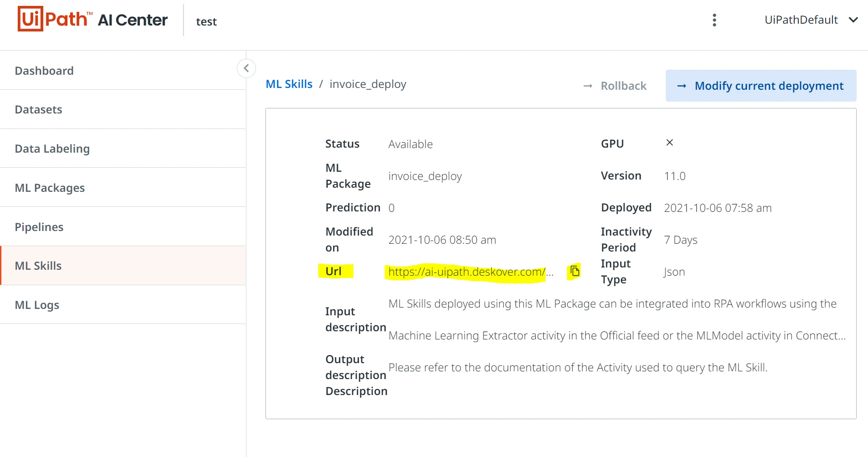Click Modify current deployment button

761,86
